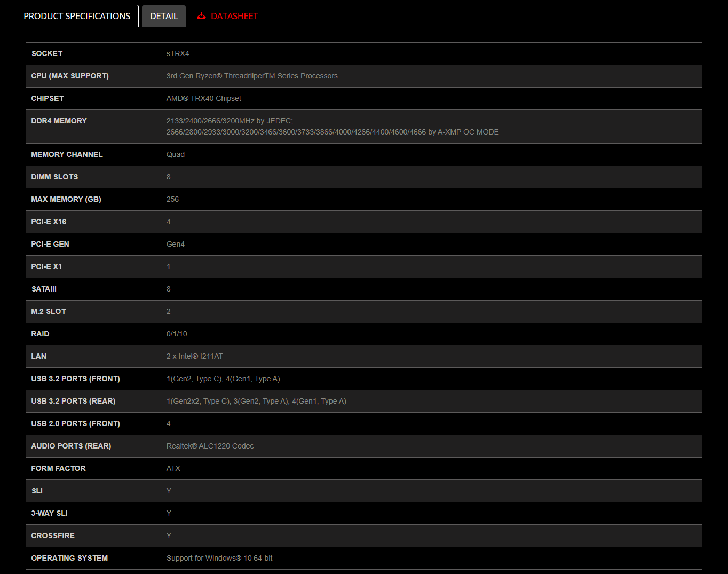Select the Max Memory (GB) label
The height and width of the screenshot is (574, 728).
(x=66, y=199)
